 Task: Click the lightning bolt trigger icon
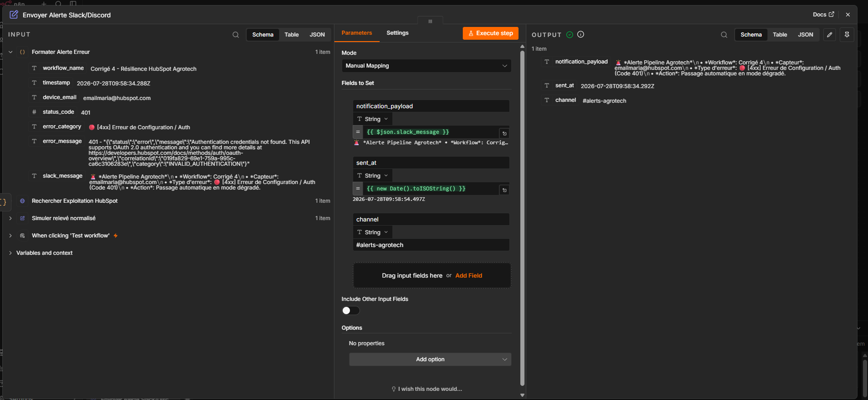tap(116, 236)
